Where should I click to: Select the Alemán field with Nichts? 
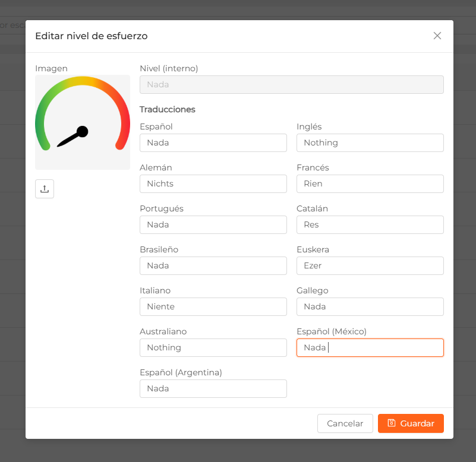[x=213, y=183]
